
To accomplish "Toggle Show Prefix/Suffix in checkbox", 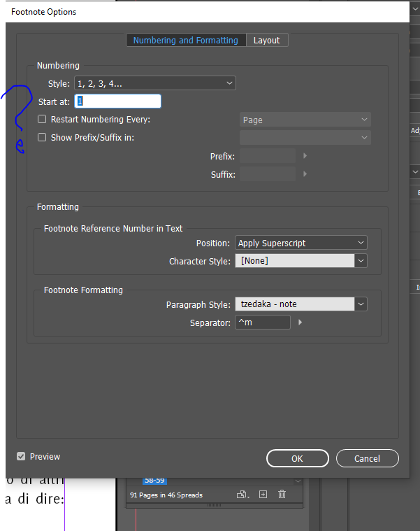I will 43,138.
